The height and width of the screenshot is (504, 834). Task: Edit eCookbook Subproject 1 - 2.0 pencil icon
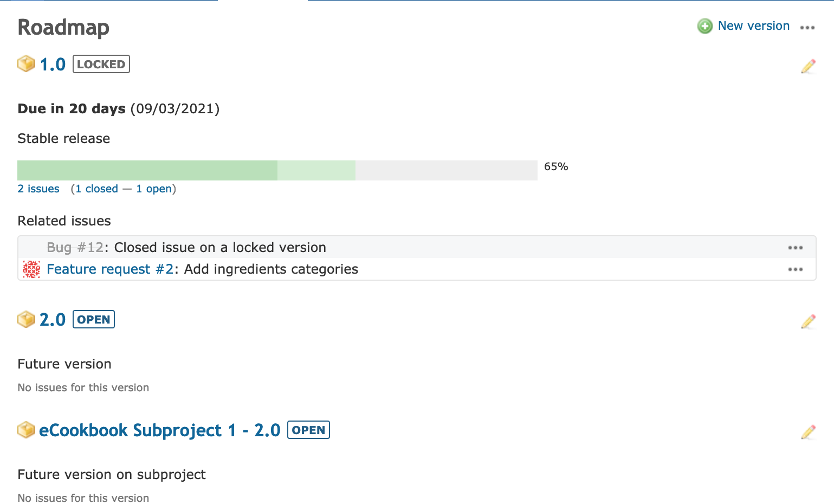[808, 432]
